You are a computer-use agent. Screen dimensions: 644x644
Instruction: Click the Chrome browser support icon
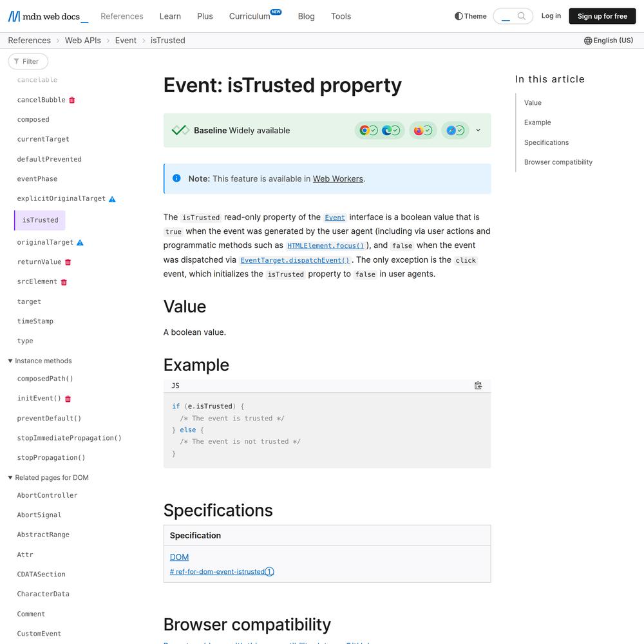pyautogui.click(x=364, y=131)
